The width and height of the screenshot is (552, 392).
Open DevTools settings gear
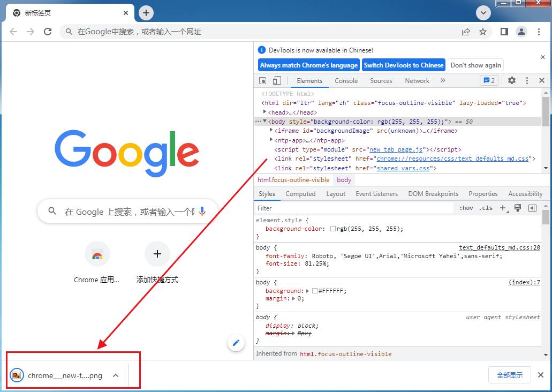tap(511, 81)
